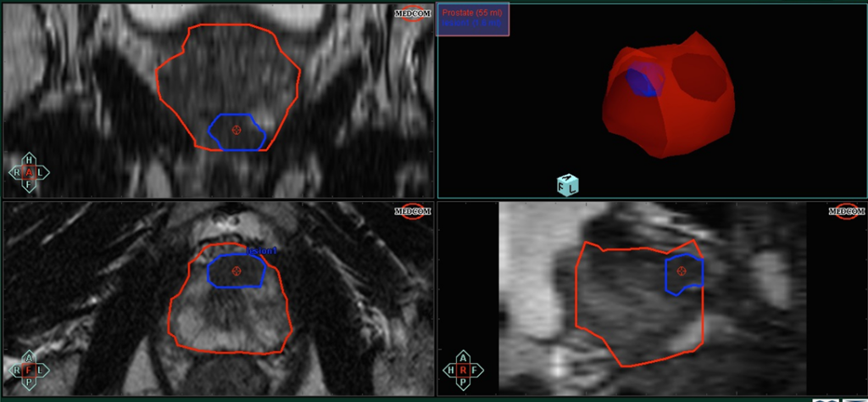Image resolution: width=868 pixels, height=402 pixels.
Task: Click the orientation compass in the coronal view
Action: [30, 171]
